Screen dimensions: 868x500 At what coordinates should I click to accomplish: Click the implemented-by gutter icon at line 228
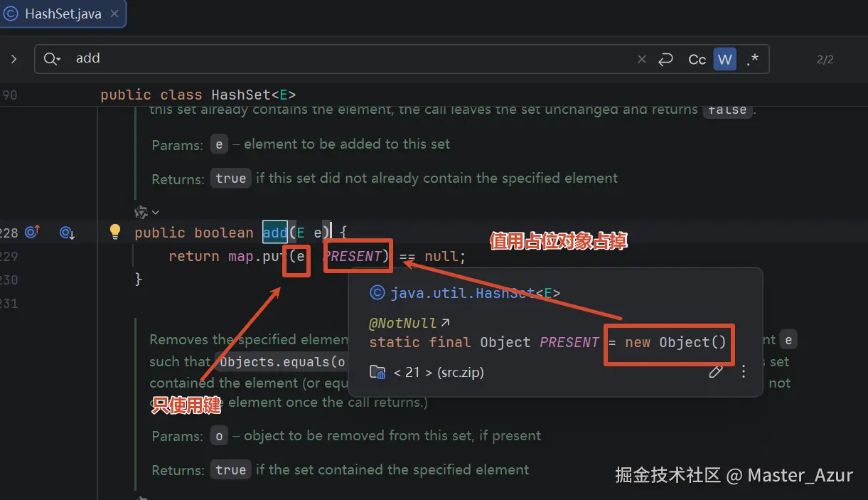click(68, 232)
